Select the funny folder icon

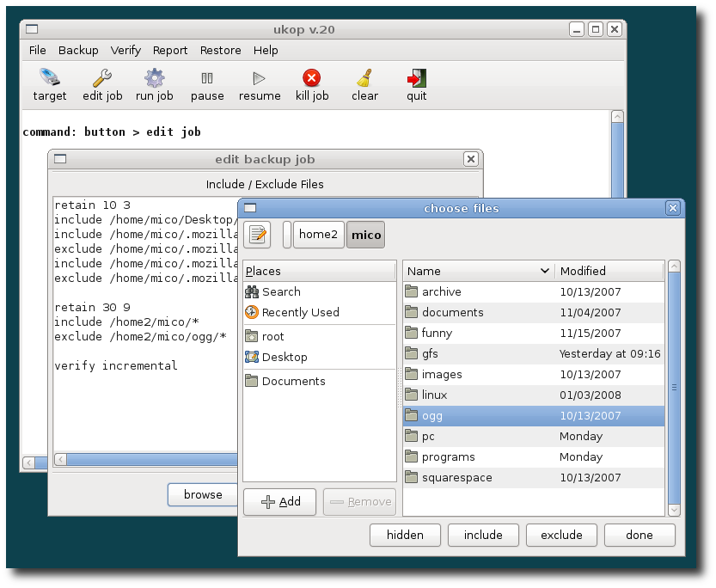[x=412, y=333]
